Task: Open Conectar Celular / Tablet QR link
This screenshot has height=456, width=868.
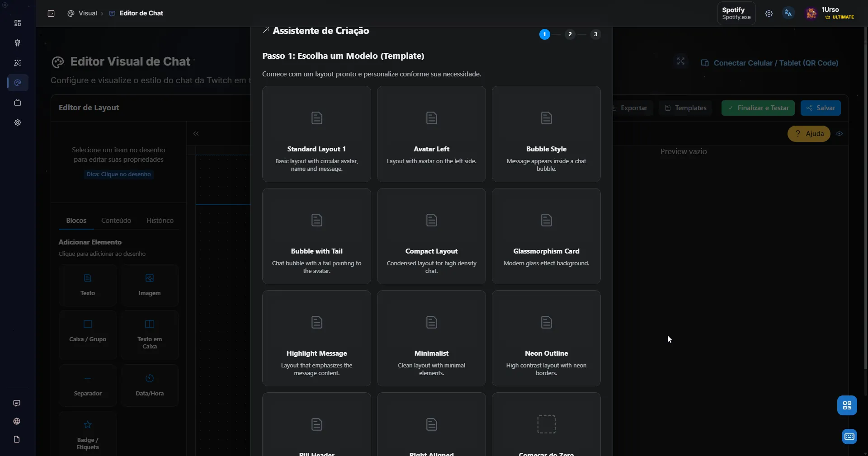Action: tap(769, 63)
